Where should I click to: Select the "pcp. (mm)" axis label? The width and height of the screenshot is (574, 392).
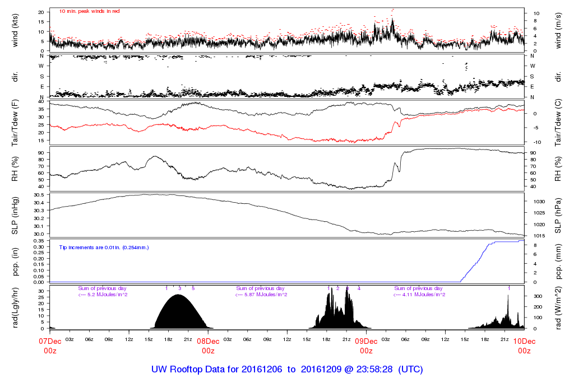(x=558, y=262)
